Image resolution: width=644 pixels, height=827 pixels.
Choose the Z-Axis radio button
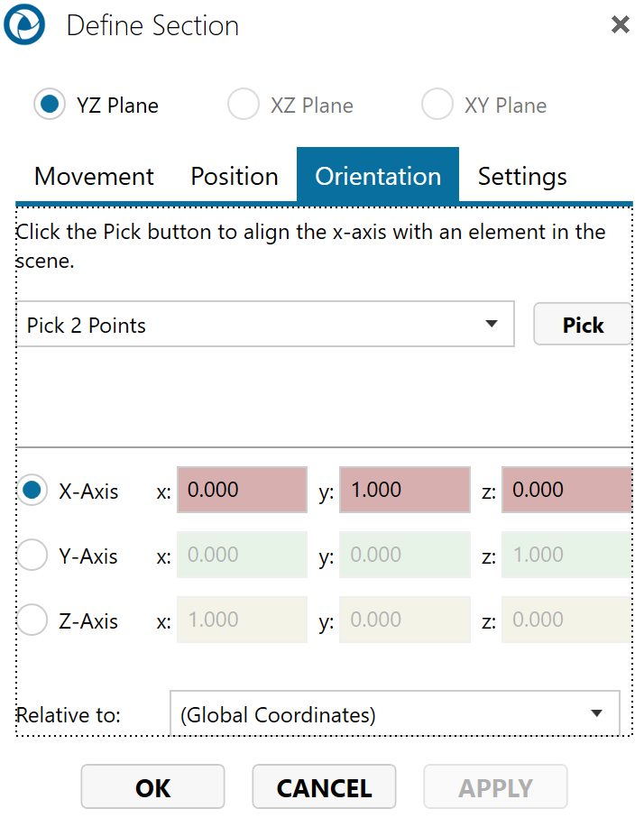click(x=33, y=620)
